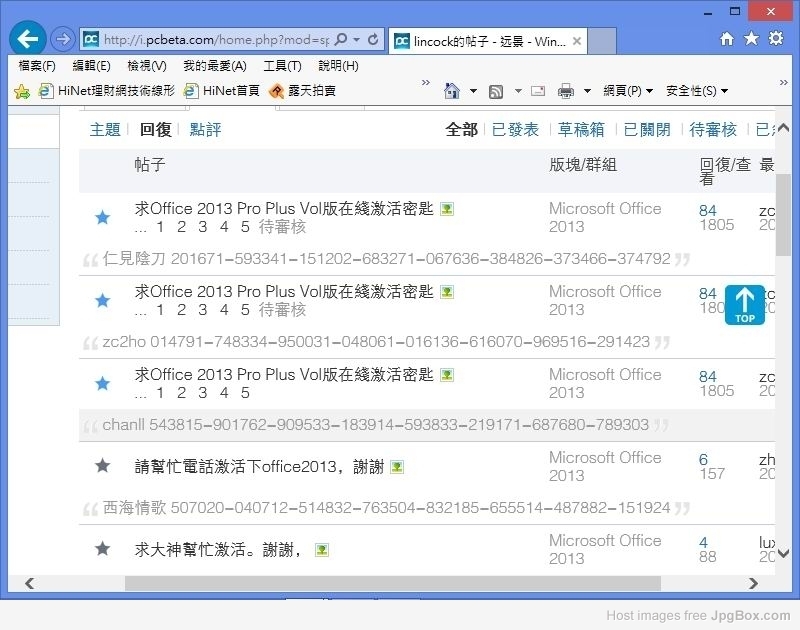Viewport: 800px width, 630px height.
Task: Open the dropdown arrow next to printer icon
Action: [x=587, y=91]
